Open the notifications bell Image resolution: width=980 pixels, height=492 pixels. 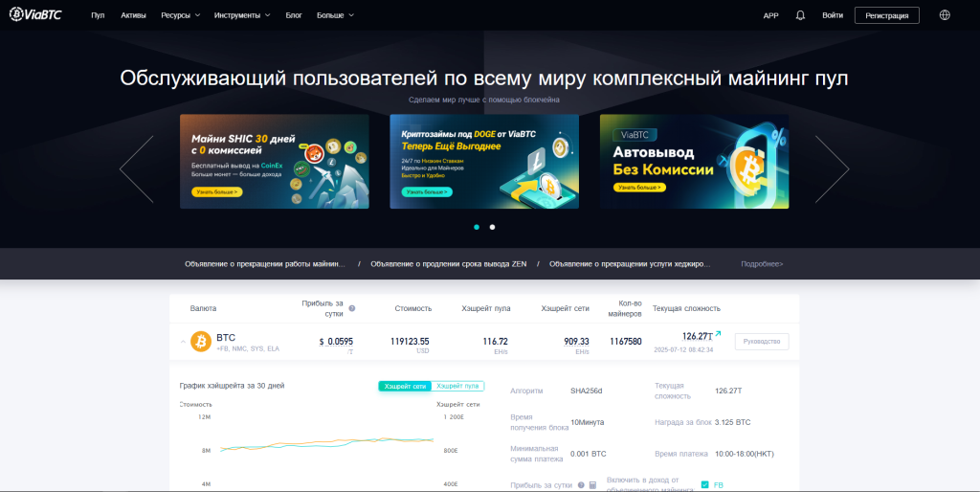(x=800, y=15)
